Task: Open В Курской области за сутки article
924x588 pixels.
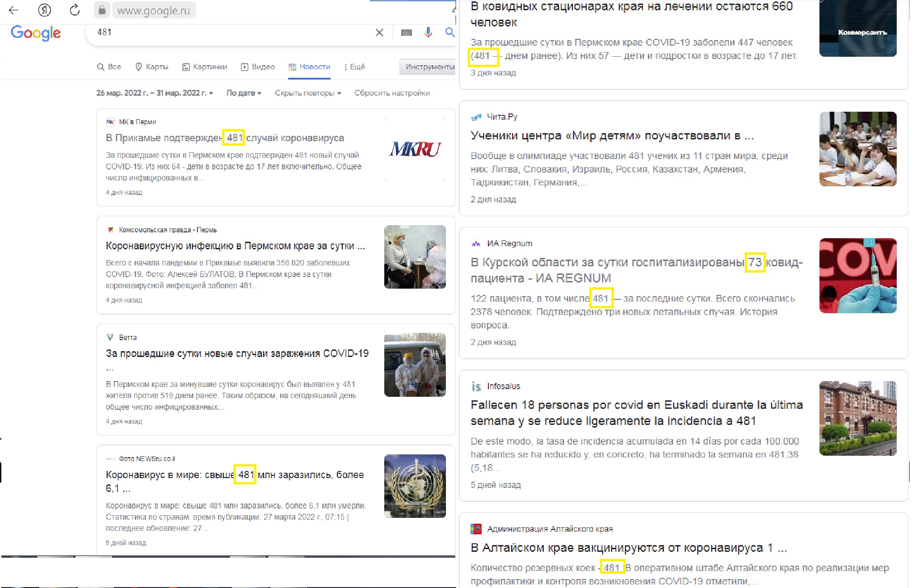Action: point(637,270)
